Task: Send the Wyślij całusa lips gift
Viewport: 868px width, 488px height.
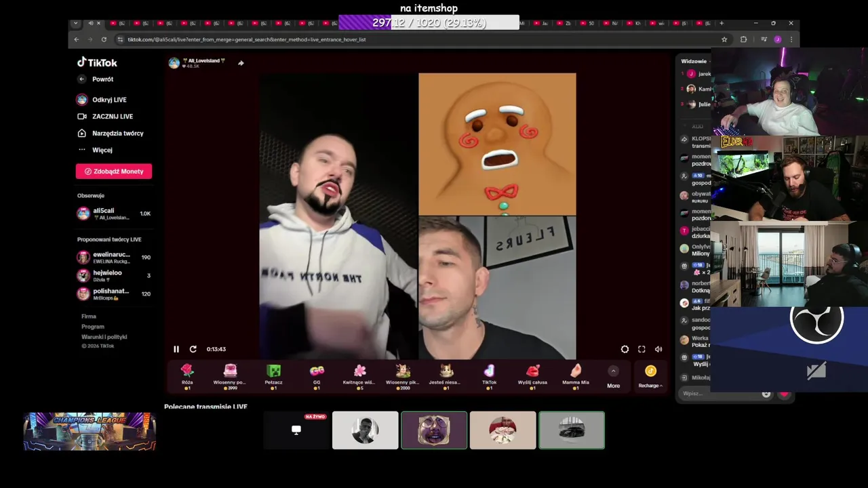Action: 532,376
